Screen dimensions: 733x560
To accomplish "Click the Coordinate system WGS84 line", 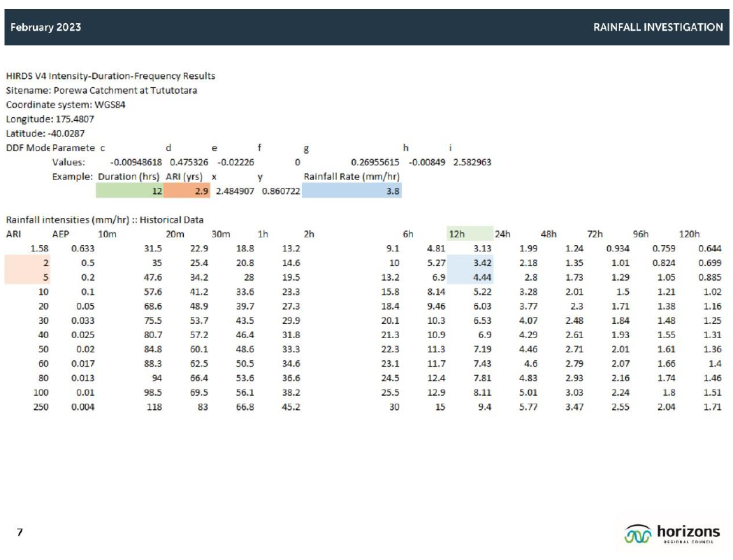I will pyautogui.click(x=66, y=105).
